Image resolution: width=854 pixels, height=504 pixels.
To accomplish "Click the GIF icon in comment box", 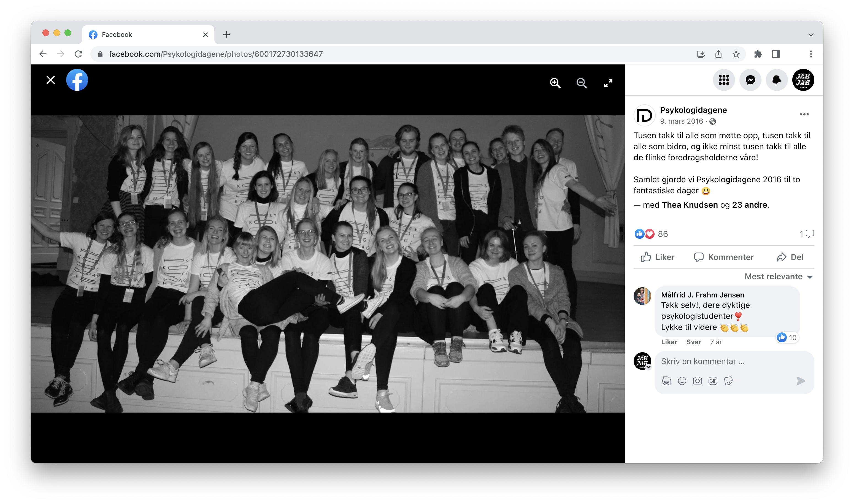I will [x=713, y=381].
